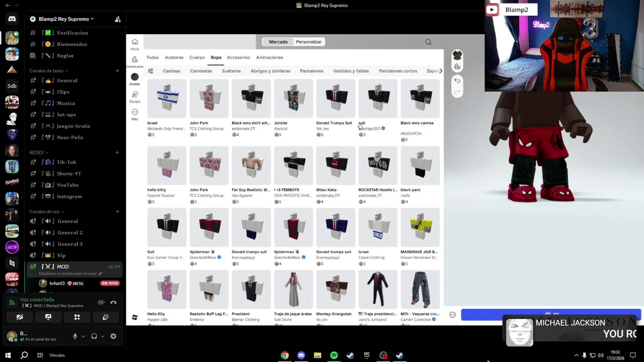Mute the Discord microphone
This screenshot has height=362, width=644.
[75, 336]
